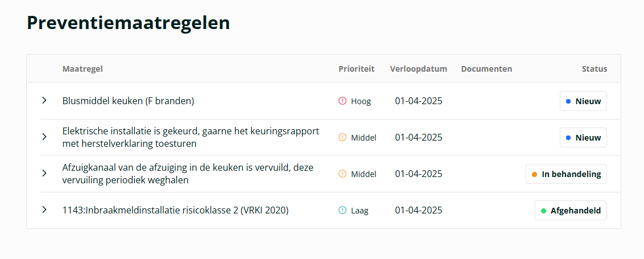Viewport: 644px width, 259px height.
Task: Sort by the Verloopdatum column header
Action: click(x=419, y=69)
